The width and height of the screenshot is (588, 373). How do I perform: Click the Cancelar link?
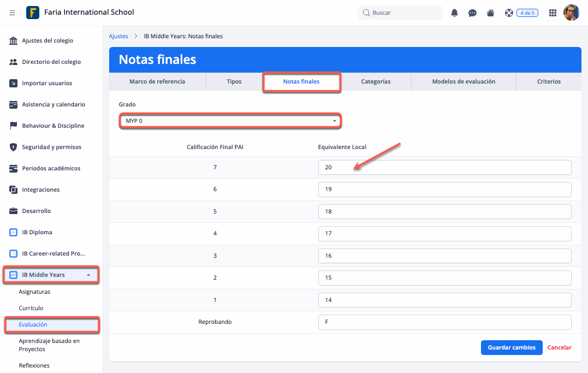click(x=559, y=347)
